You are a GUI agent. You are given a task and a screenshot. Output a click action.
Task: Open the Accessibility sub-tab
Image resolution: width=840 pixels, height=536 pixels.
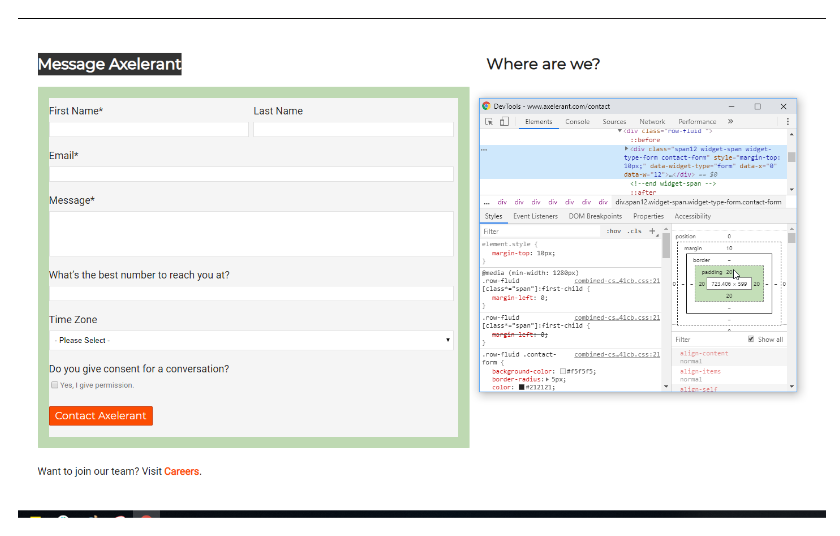pyautogui.click(x=693, y=216)
